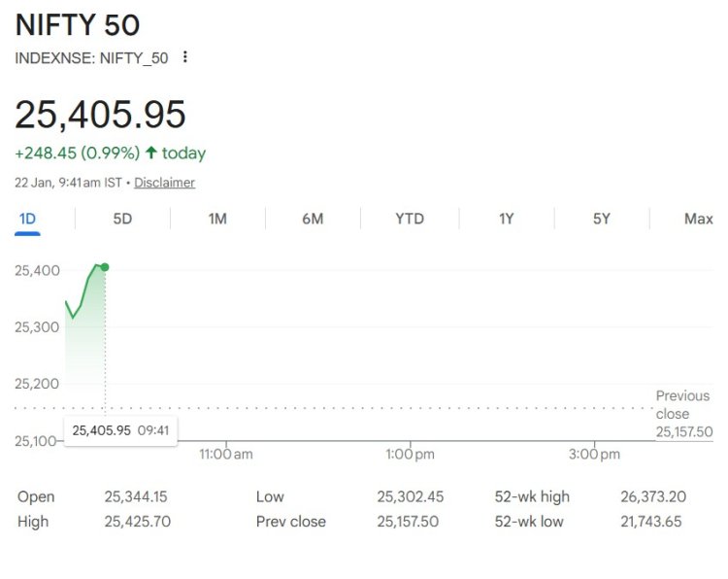
Task: View the 5Y price history
Action: tap(602, 219)
